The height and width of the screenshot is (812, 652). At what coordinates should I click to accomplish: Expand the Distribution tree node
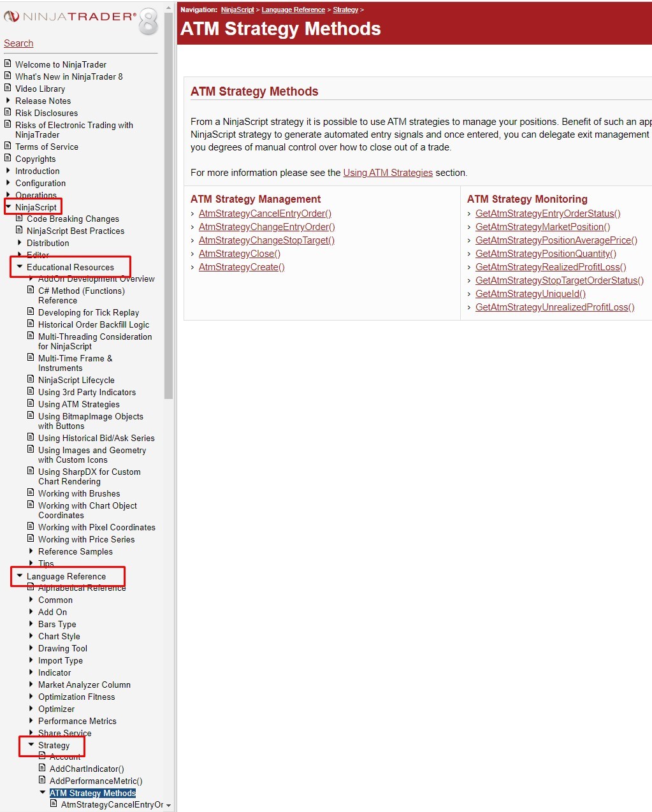pos(19,242)
